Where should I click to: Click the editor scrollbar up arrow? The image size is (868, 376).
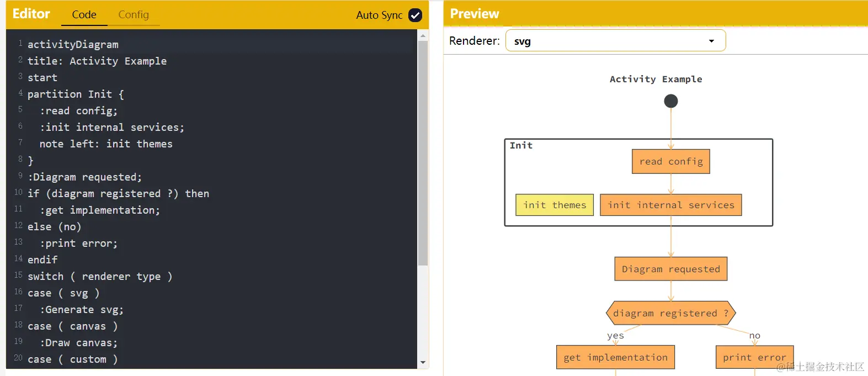coord(423,35)
